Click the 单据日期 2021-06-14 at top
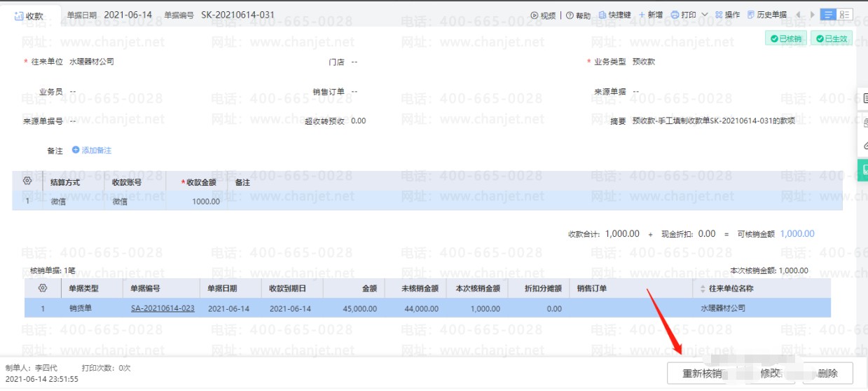868x391 pixels. (x=127, y=15)
